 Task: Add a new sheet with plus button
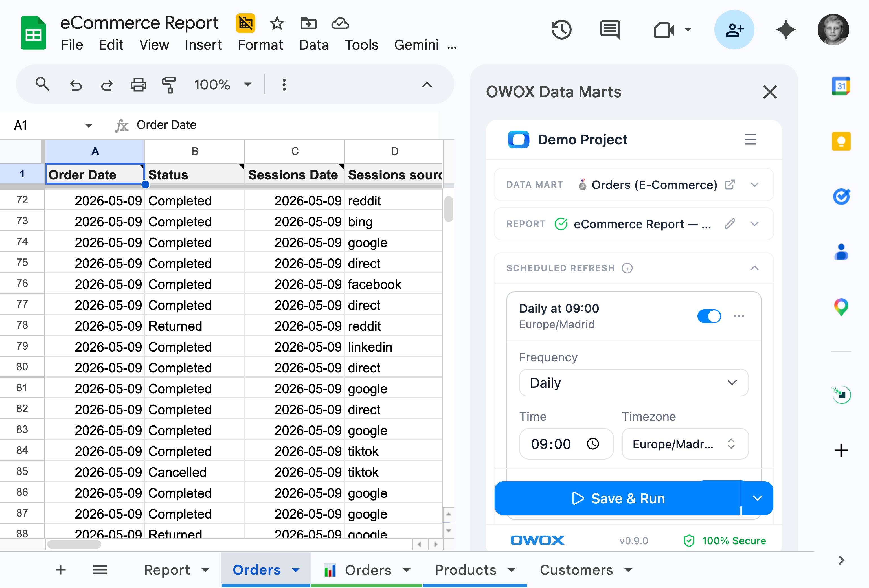click(61, 570)
